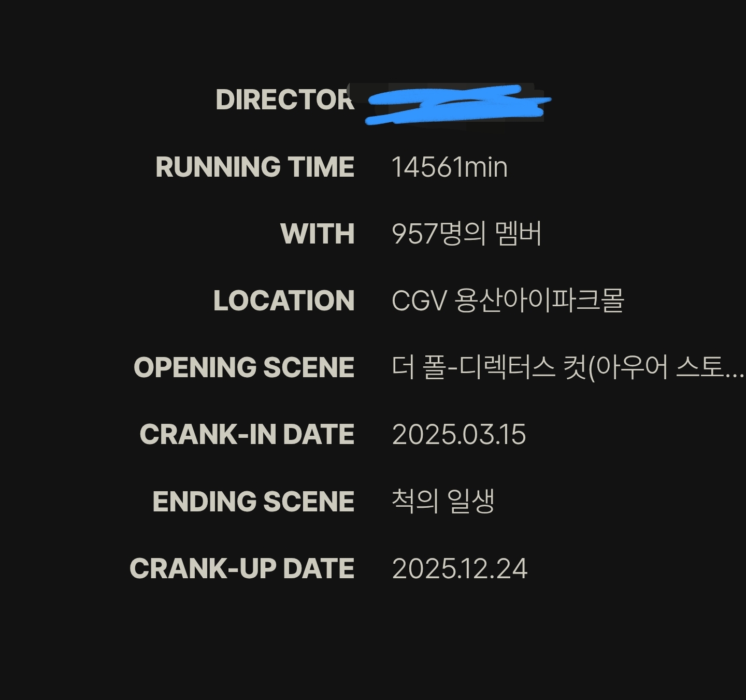The width and height of the screenshot is (746, 700).
Task: Click the blue scribble hiding the director name
Action: click(x=458, y=105)
